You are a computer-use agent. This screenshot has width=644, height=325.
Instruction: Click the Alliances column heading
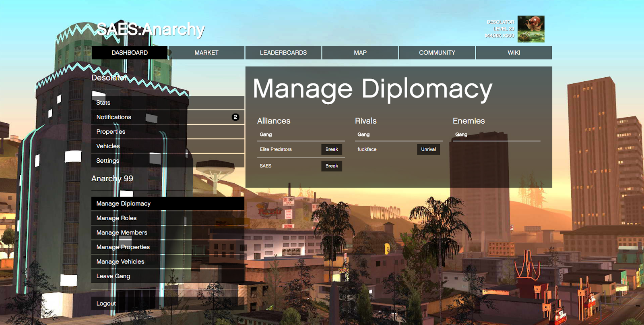[x=274, y=121]
